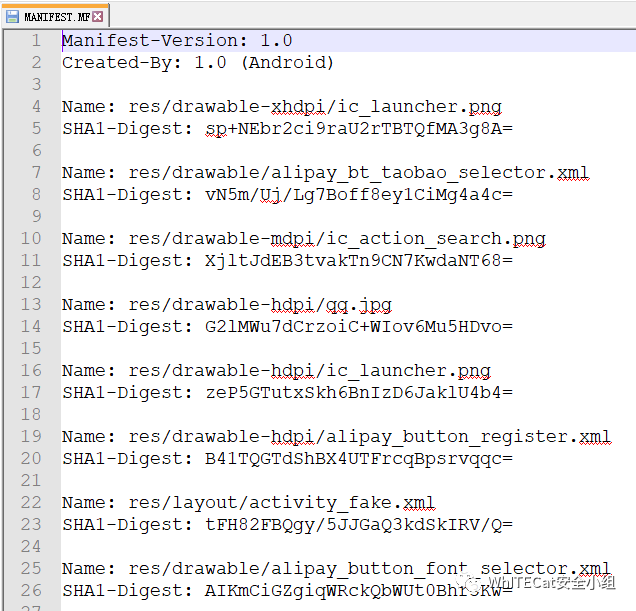636x611 pixels.
Task: Click the digest G2lMWu7dCrzoiC+WIov6Mu5HDvo=
Action: tap(359, 327)
